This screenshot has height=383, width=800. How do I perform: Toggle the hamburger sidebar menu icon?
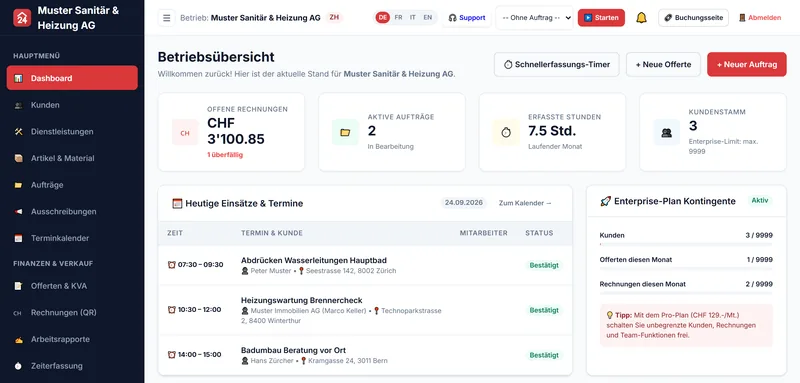pos(166,18)
